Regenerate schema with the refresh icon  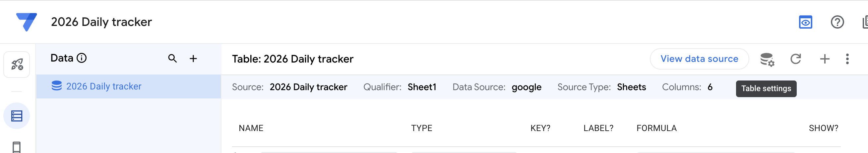[795, 59]
